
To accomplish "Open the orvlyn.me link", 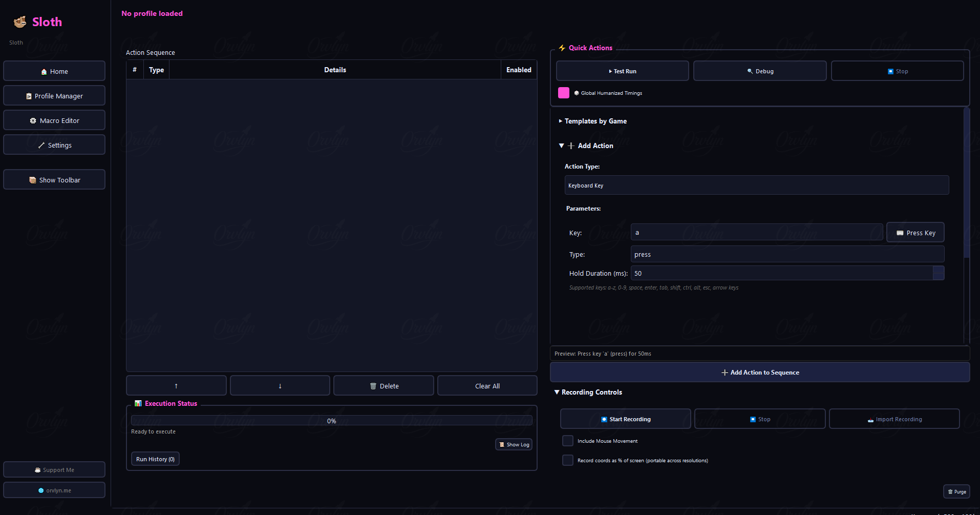I will [x=54, y=490].
